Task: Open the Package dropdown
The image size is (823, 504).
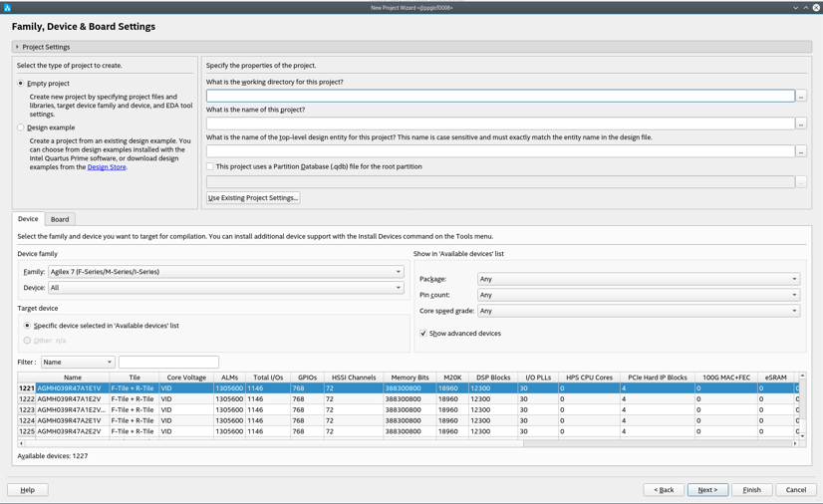Action: tap(638, 279)
